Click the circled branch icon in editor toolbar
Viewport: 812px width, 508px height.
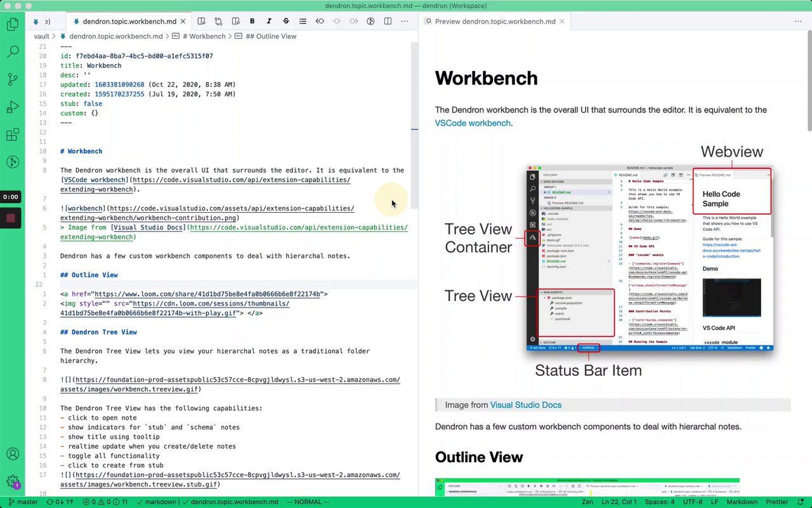pos(371,21)
